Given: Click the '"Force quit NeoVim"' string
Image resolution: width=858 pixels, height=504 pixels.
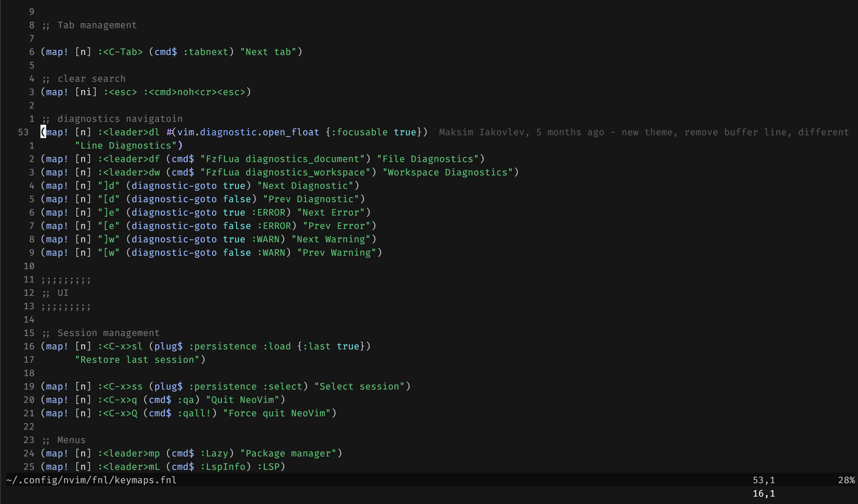Looking at the screenshot, I should [277, 413].
